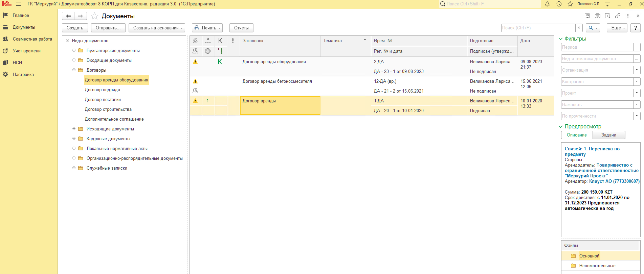Click the back navigation arrow
Image resolution: width=644 pixels, height=274 pixels.
tap(68, 16)
